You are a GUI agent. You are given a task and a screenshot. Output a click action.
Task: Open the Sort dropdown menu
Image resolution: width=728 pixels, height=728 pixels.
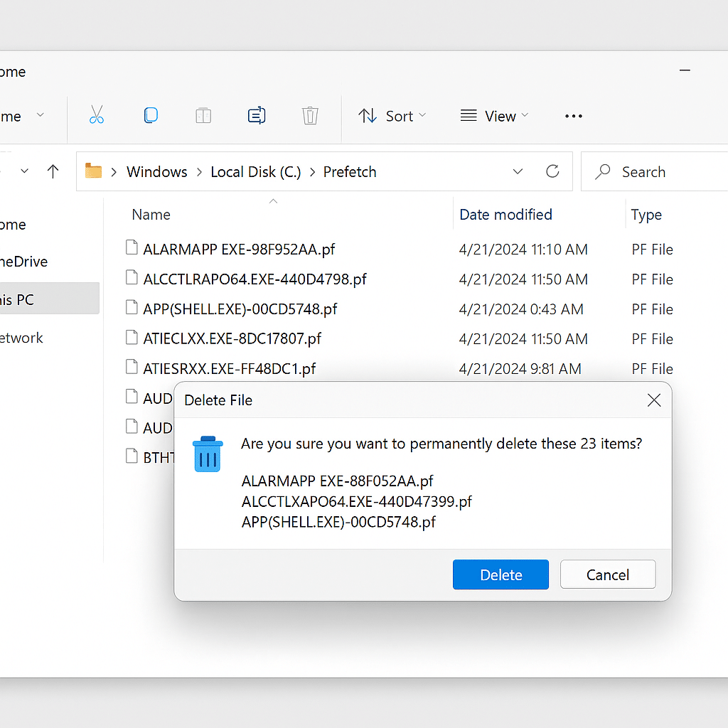392,116
